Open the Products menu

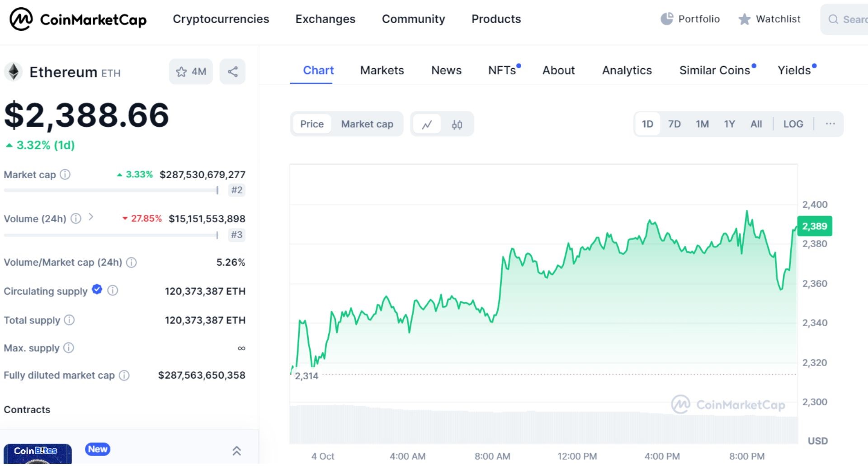pyautogui.click(x=496, y=19)
